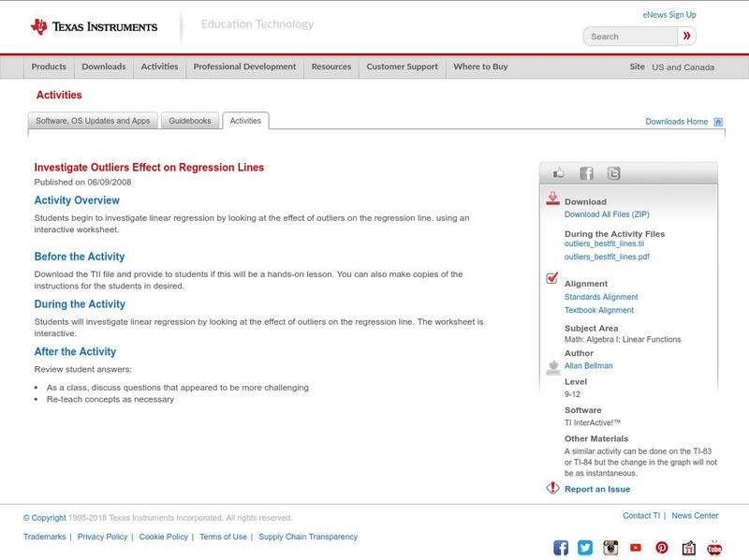Download outliers_bestfit_lines.tii file
The height and width of the screenshot is (560, 749).
(604, 243)
